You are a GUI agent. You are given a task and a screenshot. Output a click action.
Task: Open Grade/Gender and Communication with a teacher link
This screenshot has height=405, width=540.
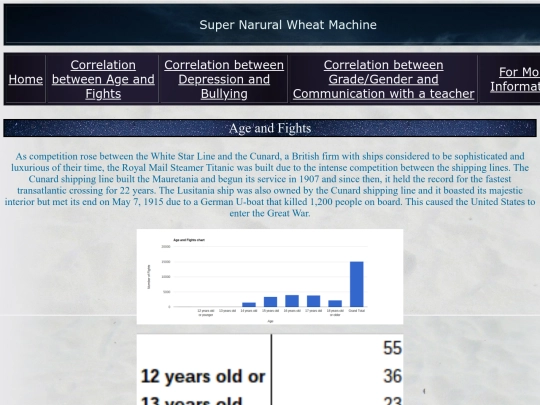383,79
